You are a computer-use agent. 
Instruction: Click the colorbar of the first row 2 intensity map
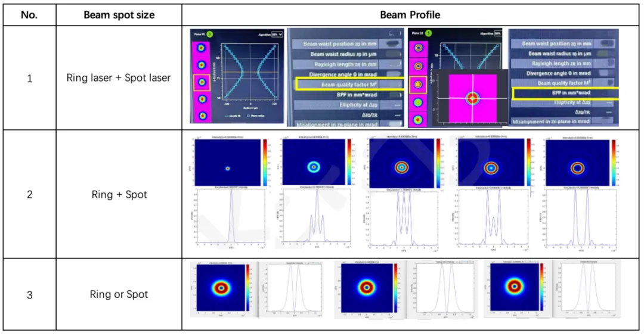[x=265, y=160]
